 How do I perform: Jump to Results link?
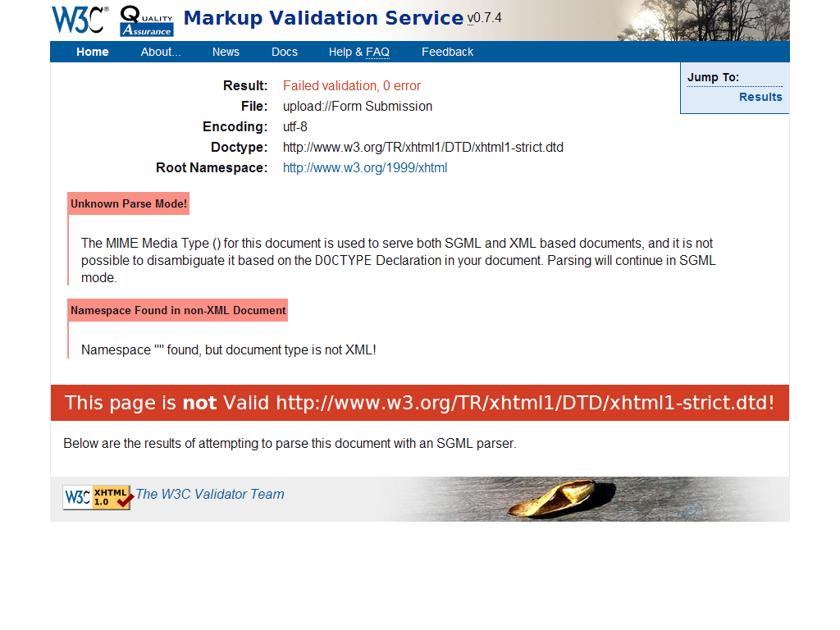pos(760,97)
